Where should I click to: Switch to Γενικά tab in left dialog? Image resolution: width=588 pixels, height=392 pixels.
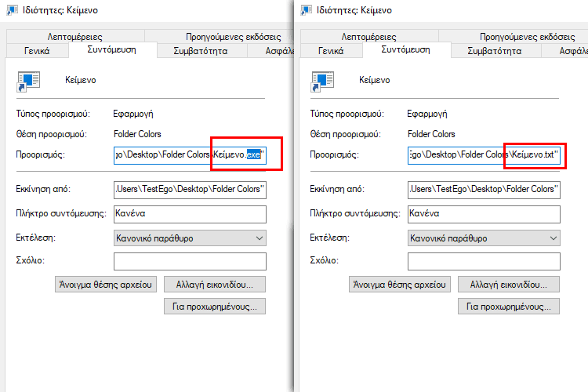tap(37, 51)
